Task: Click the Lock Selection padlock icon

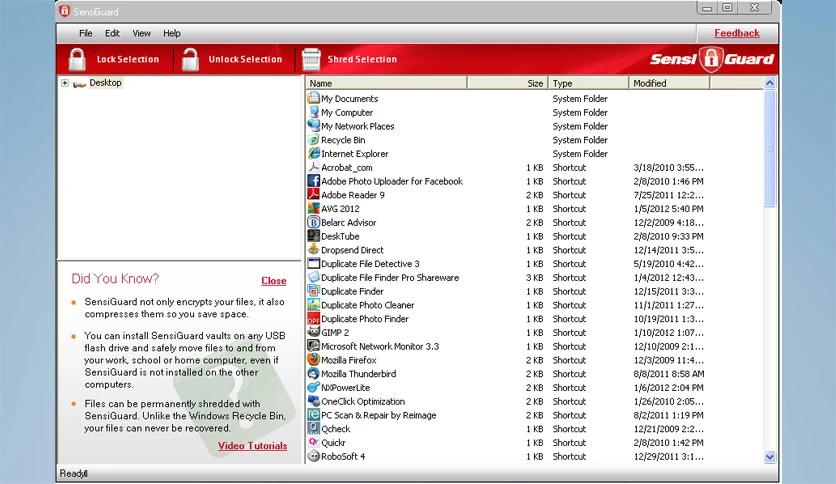Action: coord(77,59)
